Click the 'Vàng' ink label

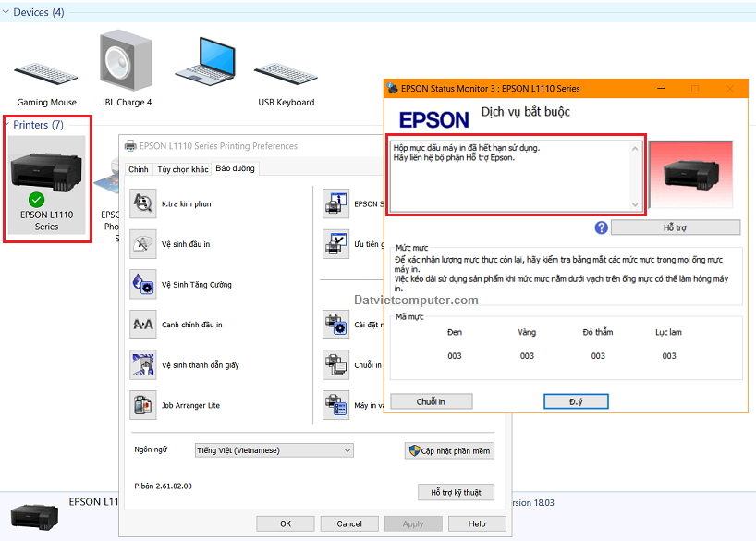(x=527, y=332)
